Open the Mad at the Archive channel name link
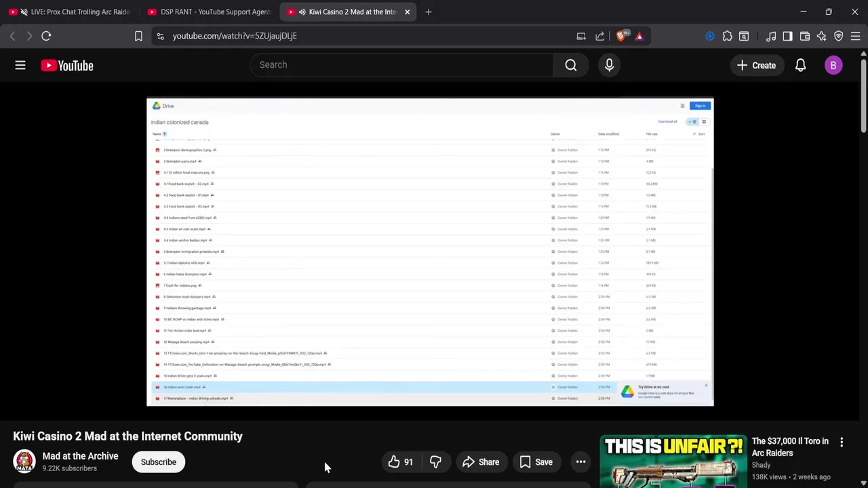 point(80,456)
